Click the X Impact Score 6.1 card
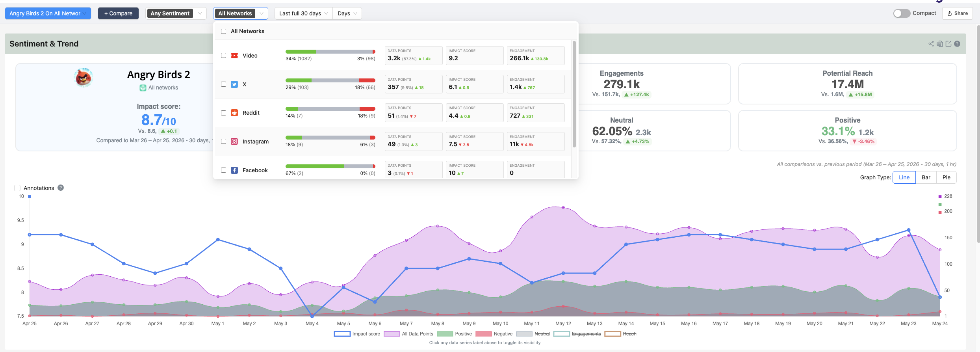Viewport: 980px width, 352px height. 475,84
